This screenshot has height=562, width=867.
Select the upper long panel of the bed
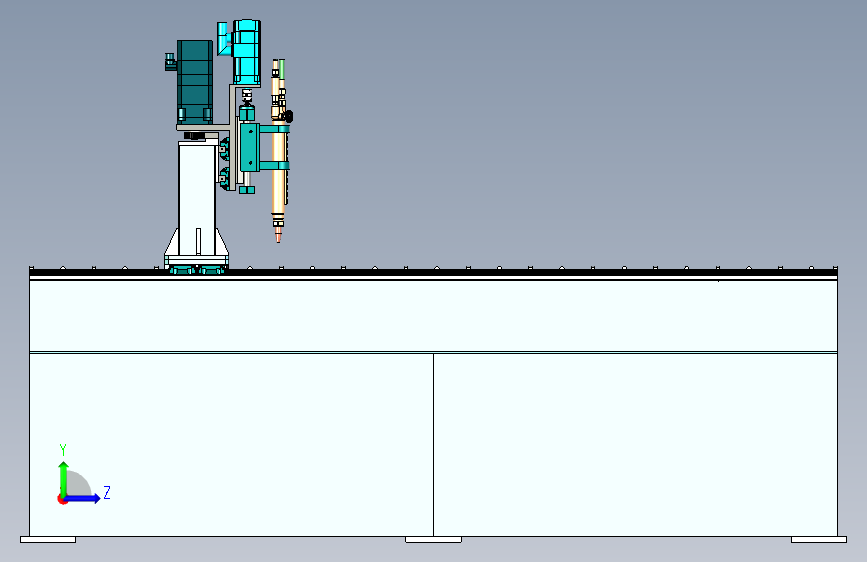(x=434, y=315)
